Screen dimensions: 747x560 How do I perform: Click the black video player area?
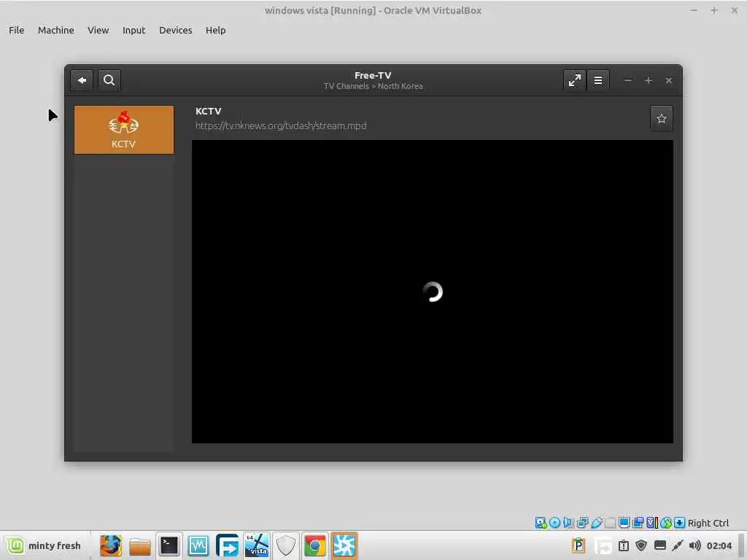click(432, 292)
